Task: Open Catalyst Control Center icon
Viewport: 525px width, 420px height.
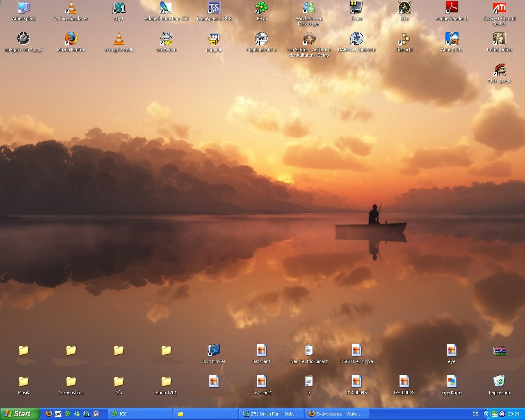Action: [x=499, y=8]
